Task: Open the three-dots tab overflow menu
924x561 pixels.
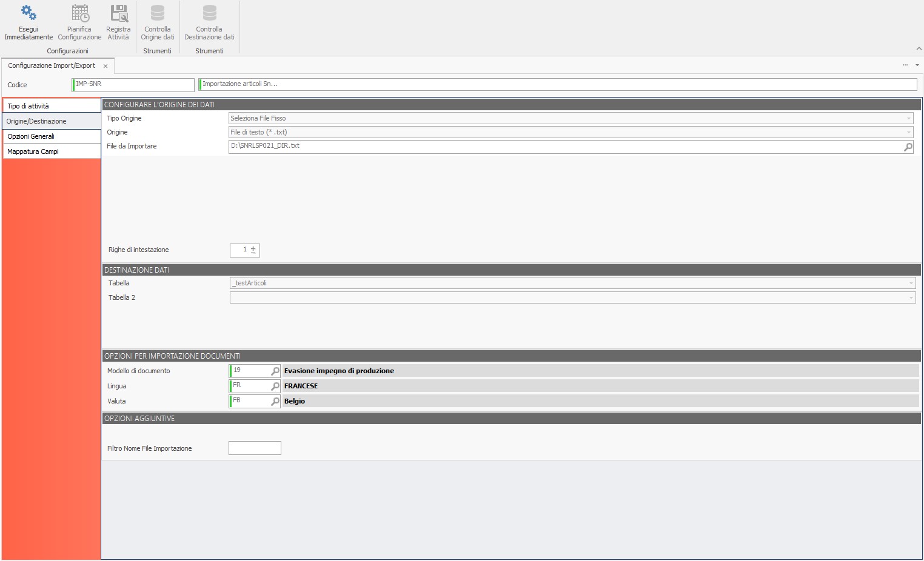Action: pyautogui.click(x=905, y=65)
